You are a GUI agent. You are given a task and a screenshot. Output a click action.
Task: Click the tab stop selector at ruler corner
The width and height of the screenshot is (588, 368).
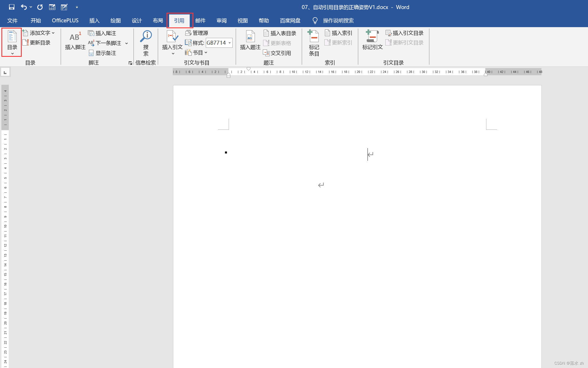(5, 72)
